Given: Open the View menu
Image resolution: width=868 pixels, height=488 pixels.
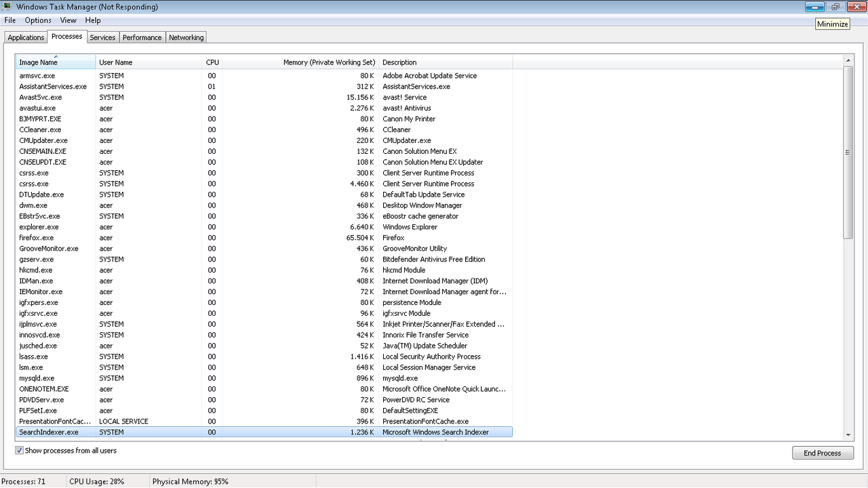Looking at the screenshot, I should point(68,20).
